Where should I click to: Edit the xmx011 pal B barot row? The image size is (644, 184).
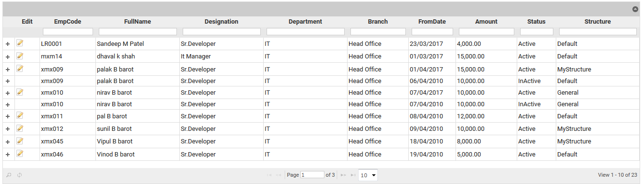(x=20, y=115)
